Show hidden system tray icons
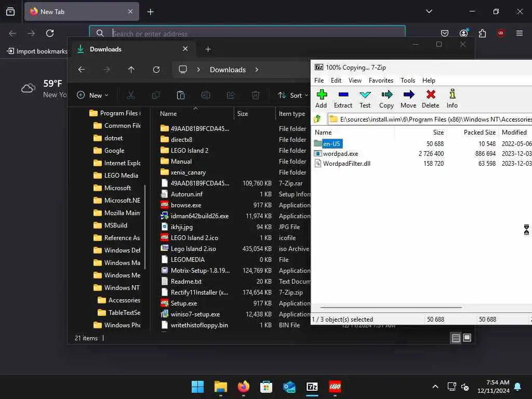The width and height of the screenshot is (532, 399). [435, 387]
